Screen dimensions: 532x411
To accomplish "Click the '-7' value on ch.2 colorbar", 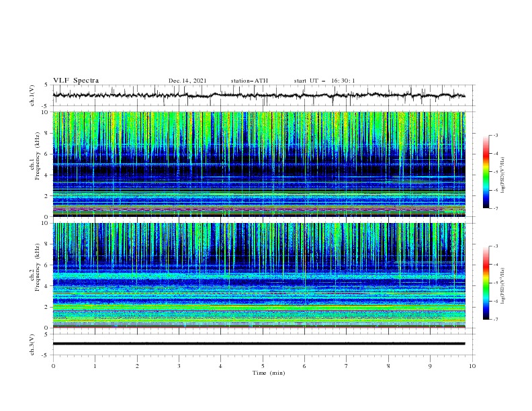I will pyautogui.click(x=495, y=319).
